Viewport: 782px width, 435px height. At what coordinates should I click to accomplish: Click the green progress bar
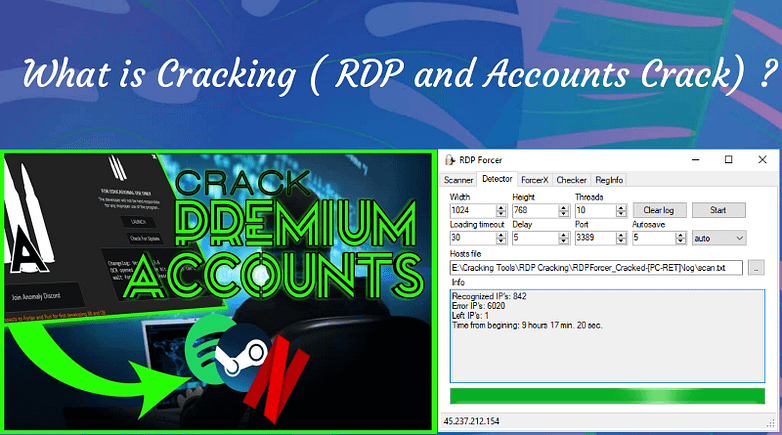[x=607, y=396]
